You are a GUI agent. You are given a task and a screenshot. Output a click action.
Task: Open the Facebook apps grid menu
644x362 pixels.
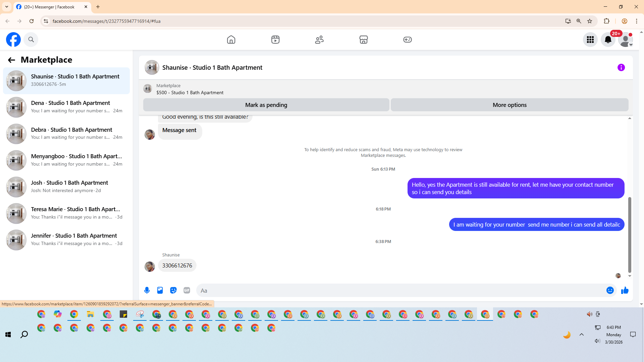[590, 40]
